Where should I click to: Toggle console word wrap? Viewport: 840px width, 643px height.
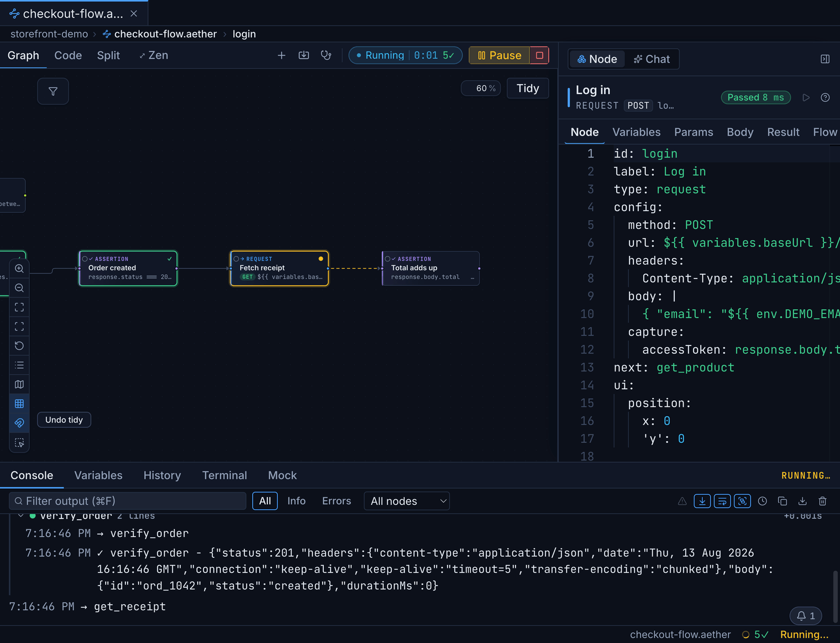[722, 501]
